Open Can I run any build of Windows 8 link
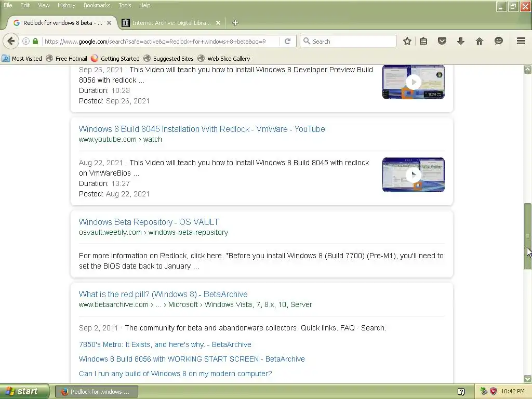Image resolution: width=532 pixels, height=399 pixels. [176, 374]
